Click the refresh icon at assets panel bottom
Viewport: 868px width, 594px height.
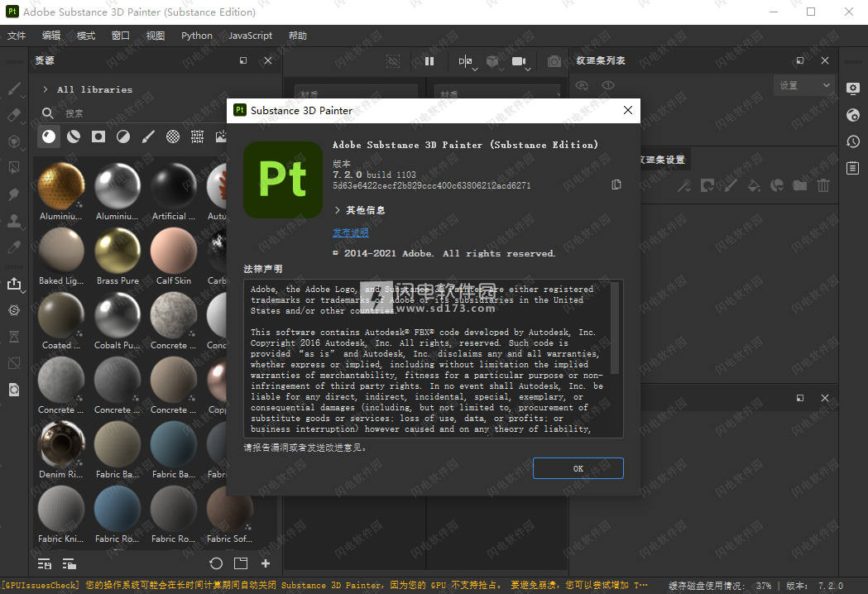(216, 563)
